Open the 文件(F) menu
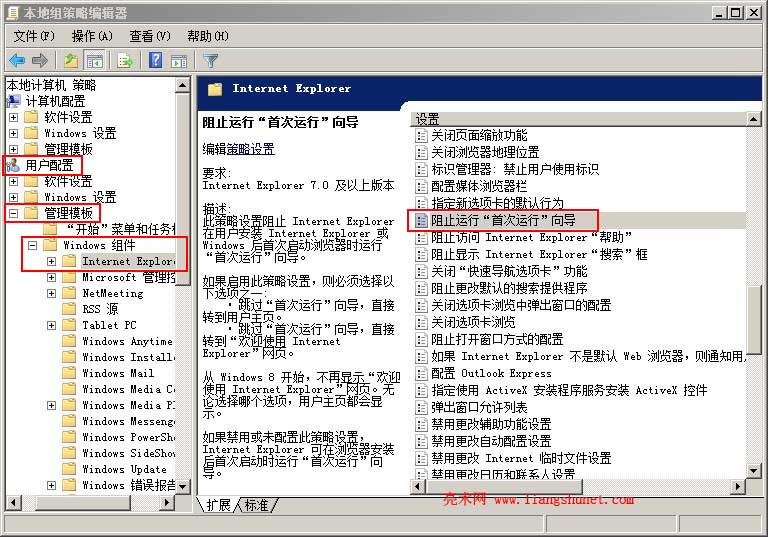The width and height of the screenshot is (768, 537). [x=34, y=36]
